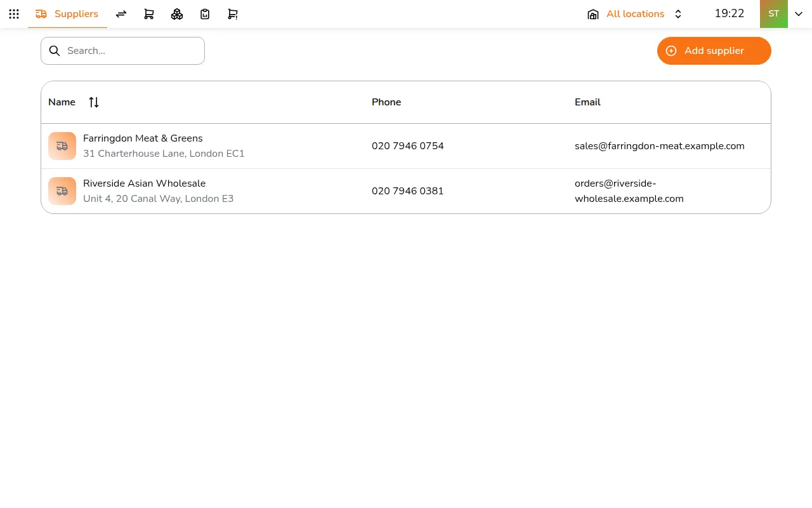Open the clipboard report tab

tap(205, 14)
